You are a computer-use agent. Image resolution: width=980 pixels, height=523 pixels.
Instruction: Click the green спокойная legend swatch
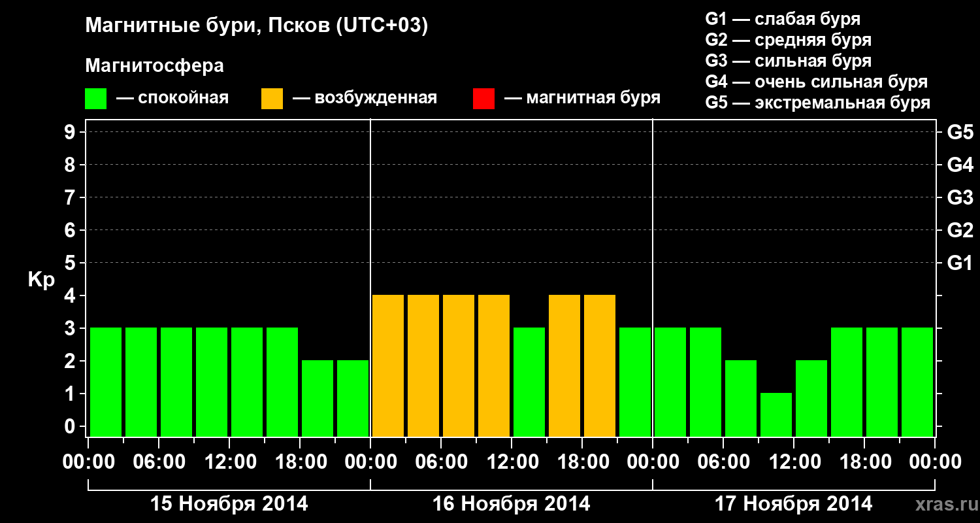click(x=95, y=99)
